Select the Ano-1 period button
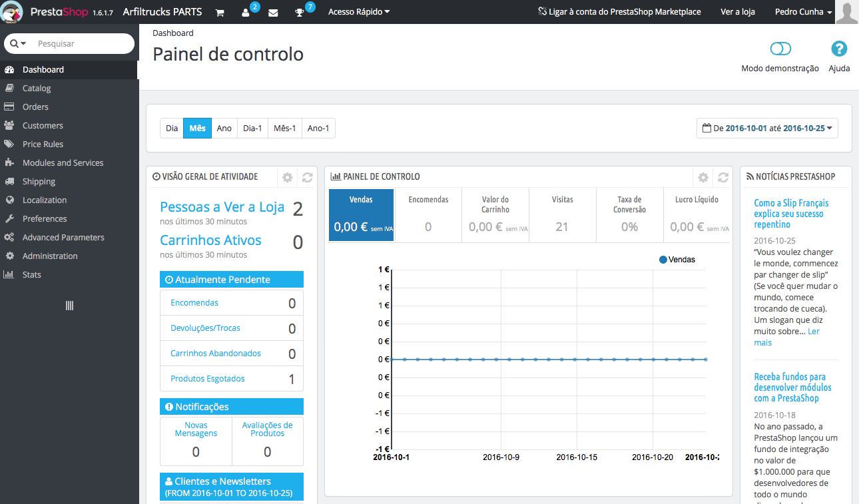This screenshot has height=504, width=859. tap(319, 128)
